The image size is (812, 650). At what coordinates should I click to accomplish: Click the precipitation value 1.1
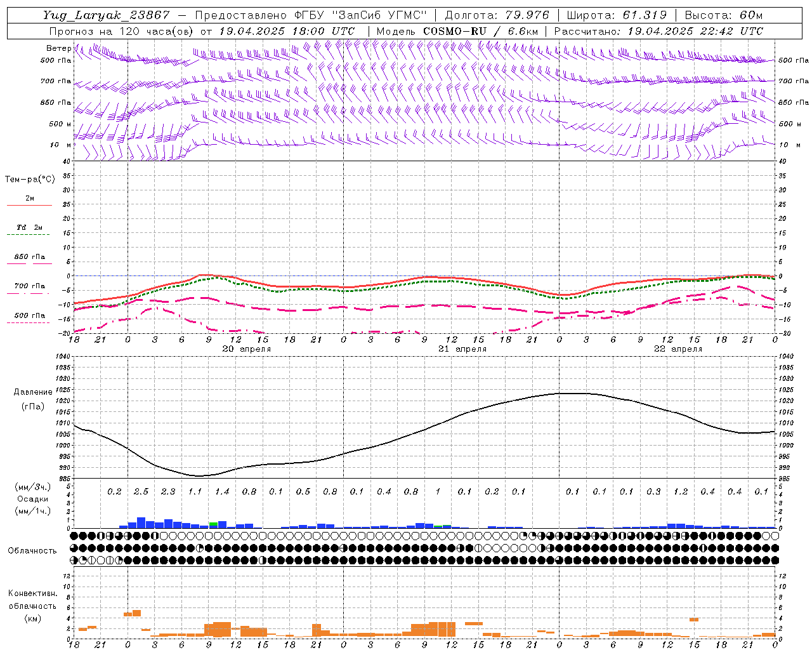(x=195, y=491)
